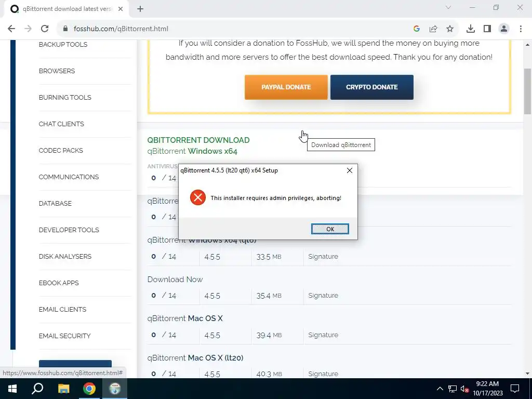Click the browser forward arrow

[28, 29]
